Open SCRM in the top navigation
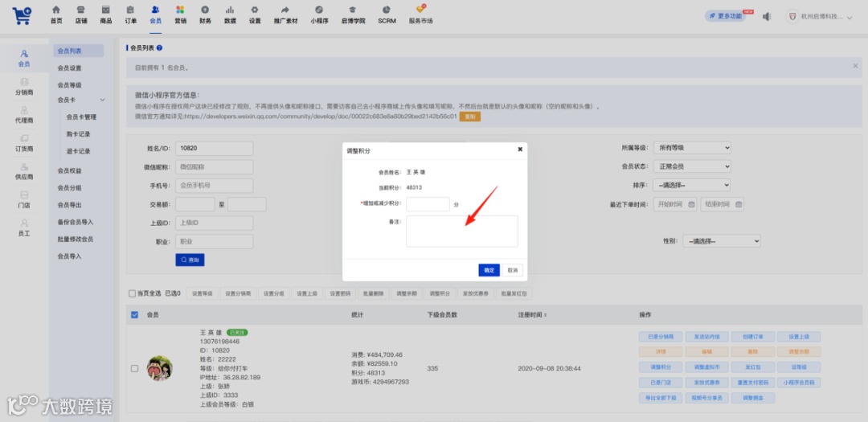868x422 pixels. tap(387, 14)
